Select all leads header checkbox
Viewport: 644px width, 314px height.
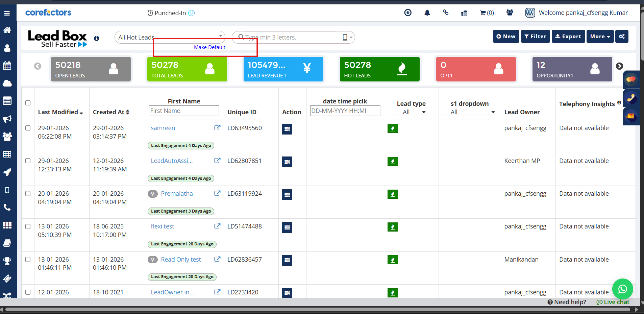click(28, 103)
